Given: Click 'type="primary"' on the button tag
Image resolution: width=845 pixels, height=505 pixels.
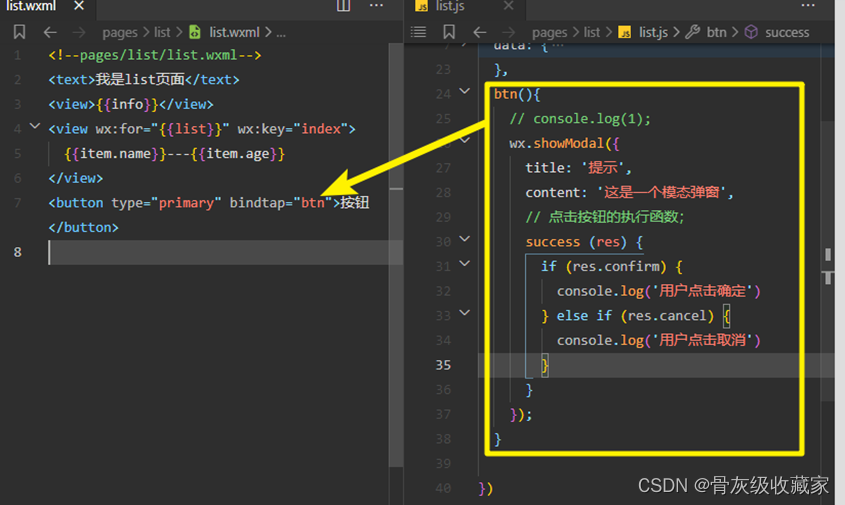Looking at the screenshot, I should pyautogui.click(x=167, y=203).
